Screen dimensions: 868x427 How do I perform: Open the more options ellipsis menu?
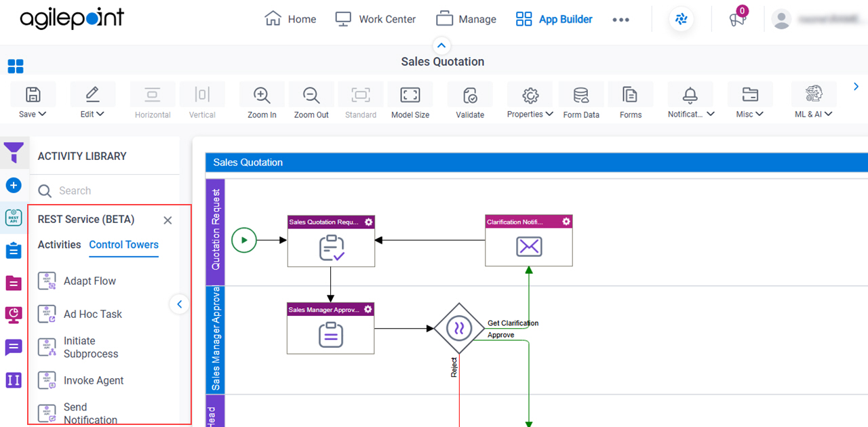(620, 20)
